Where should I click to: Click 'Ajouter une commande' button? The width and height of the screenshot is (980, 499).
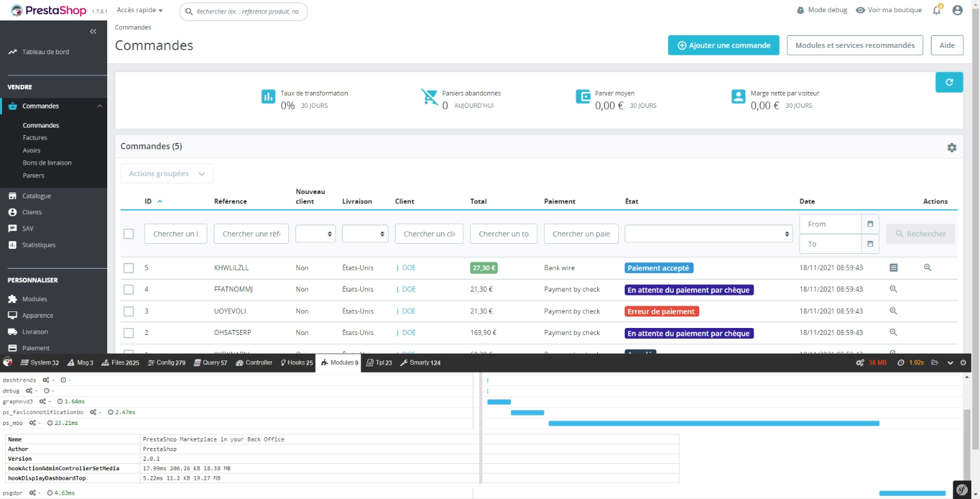pos(723,45)
